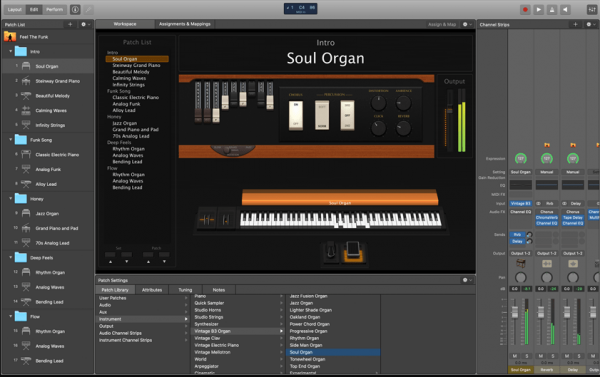Collapse the Deep Feels set disclosure triangle
This screenshot has height=377, width=600.
(x=10, y=257)
